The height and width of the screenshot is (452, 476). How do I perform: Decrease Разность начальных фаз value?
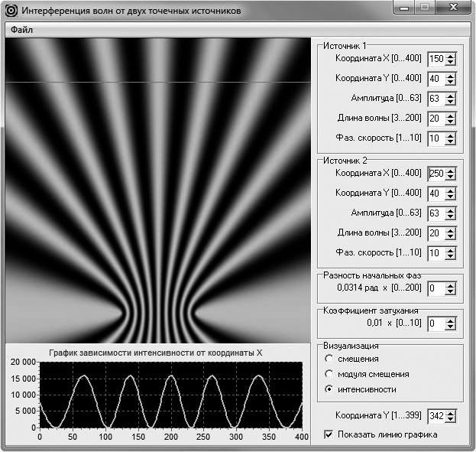point(451,292)
